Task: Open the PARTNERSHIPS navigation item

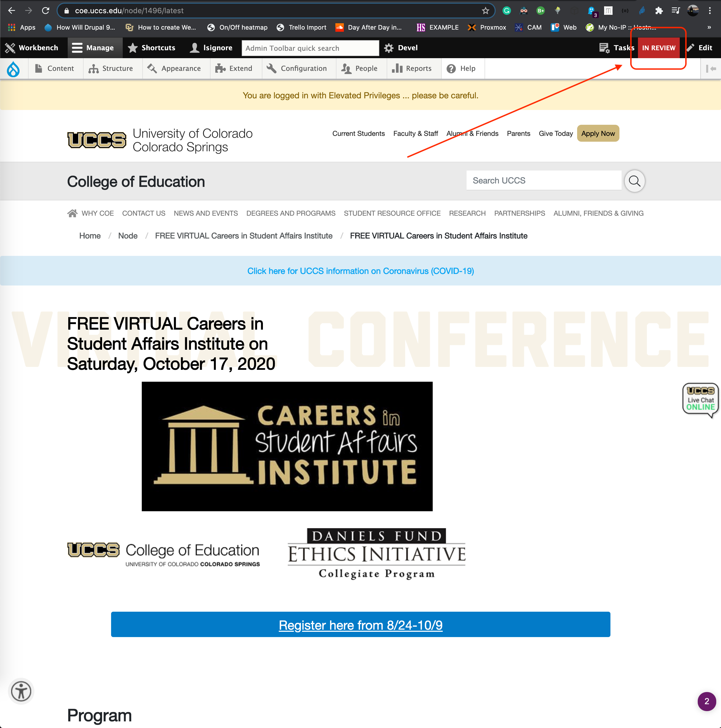Action: pos(520,213)
